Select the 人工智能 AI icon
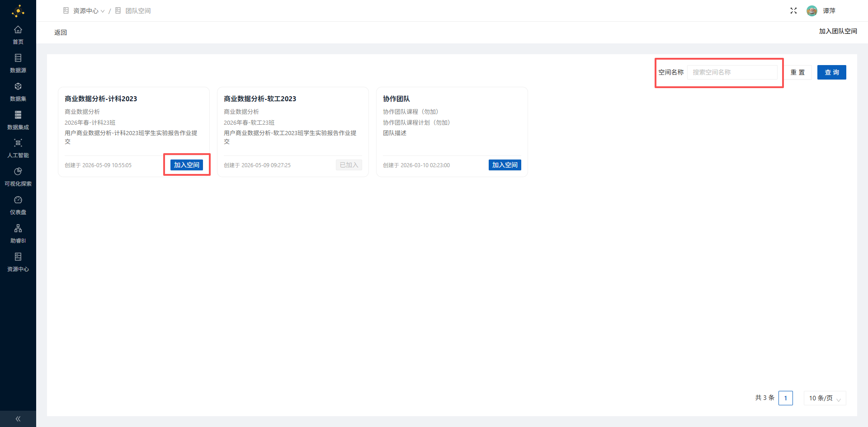 tap(18, 143)
